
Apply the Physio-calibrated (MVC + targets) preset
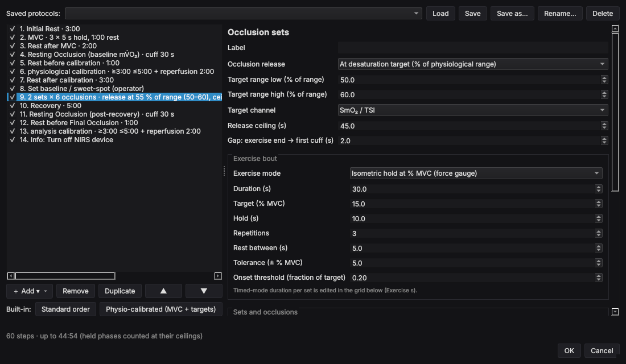click(x=160, y=309)
